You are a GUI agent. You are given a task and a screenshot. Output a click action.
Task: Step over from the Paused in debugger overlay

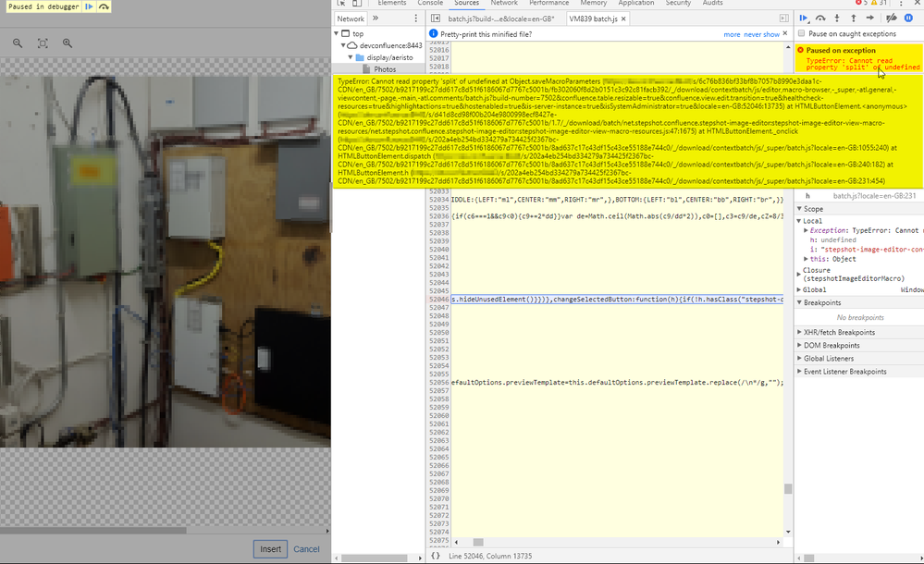(104, 6)
